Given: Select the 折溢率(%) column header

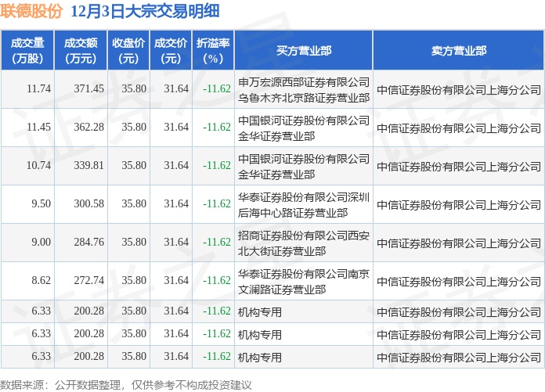Looking at the screenshot, I should 213,51.
